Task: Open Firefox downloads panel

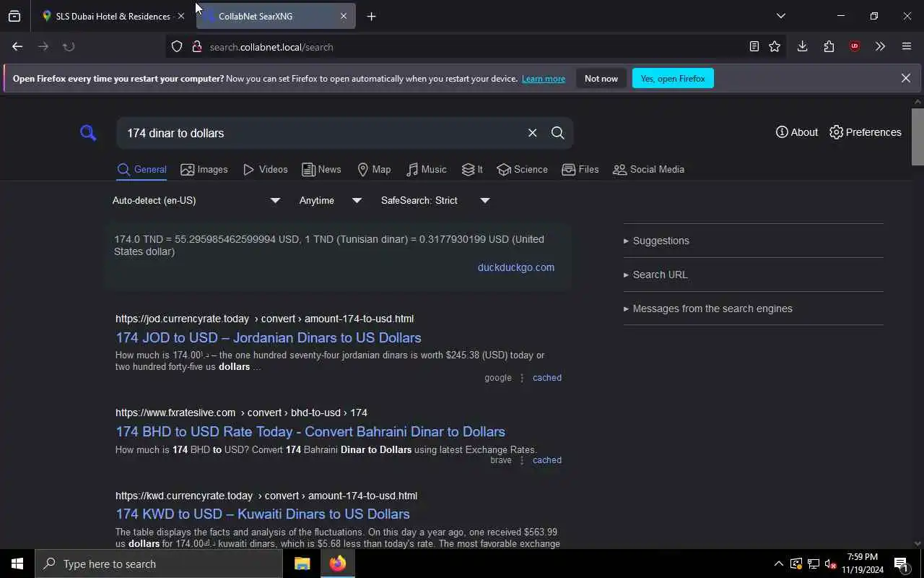Action: pos(802,46)
